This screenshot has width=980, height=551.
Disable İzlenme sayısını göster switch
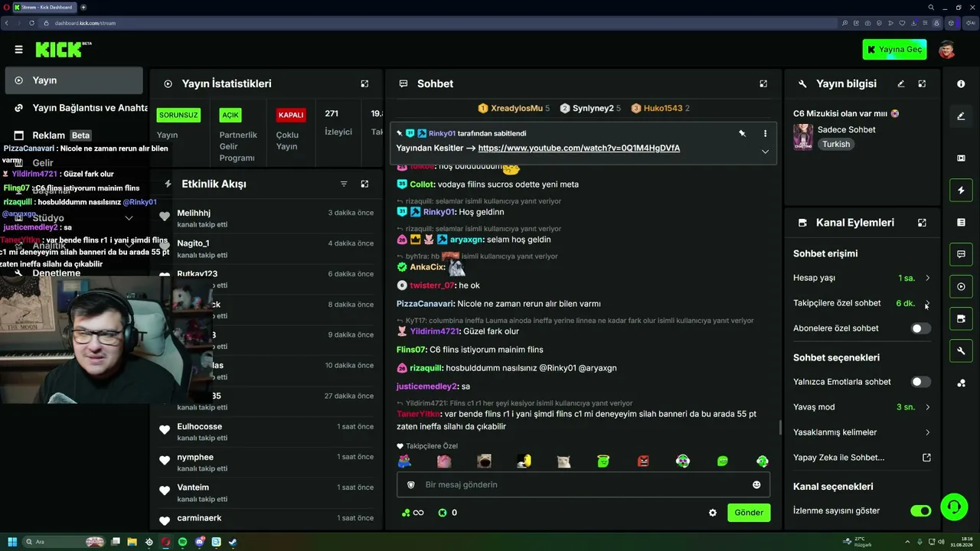tap(920, 510)
